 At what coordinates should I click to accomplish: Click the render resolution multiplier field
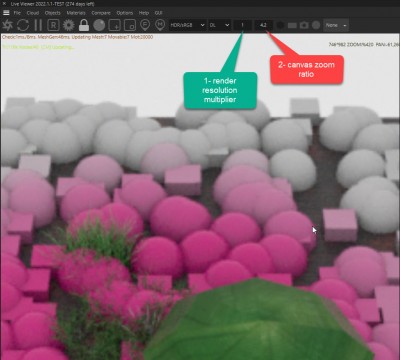tap(242, 25)
